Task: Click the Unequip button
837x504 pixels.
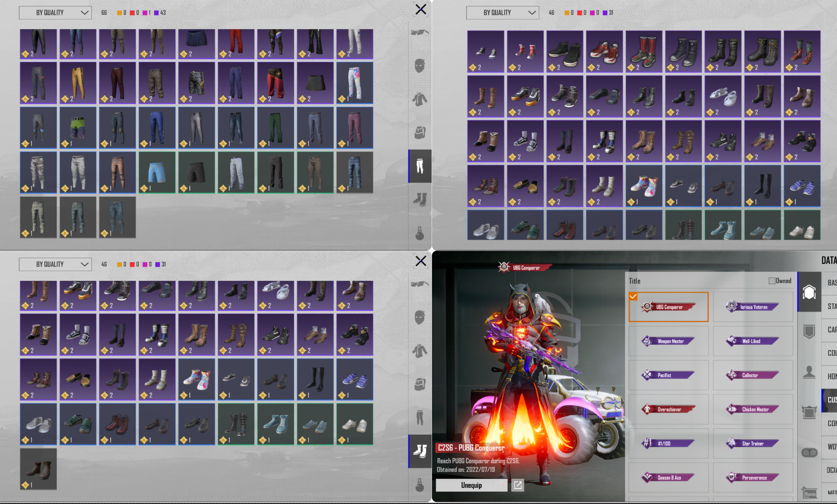Action: click(x=472, y=485)
